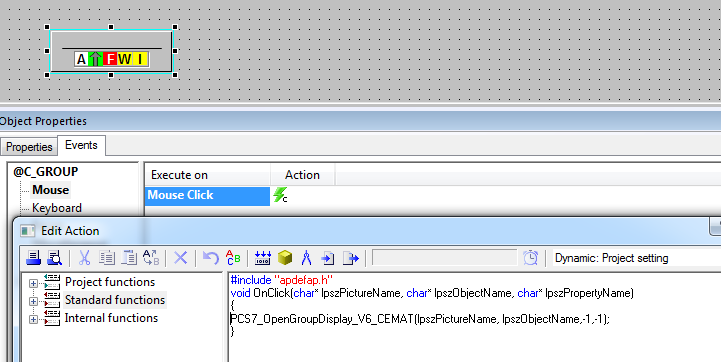Click the green arrow indicator in group display
The width and height of the screenshot is (721, 362).
pos(95,59)
